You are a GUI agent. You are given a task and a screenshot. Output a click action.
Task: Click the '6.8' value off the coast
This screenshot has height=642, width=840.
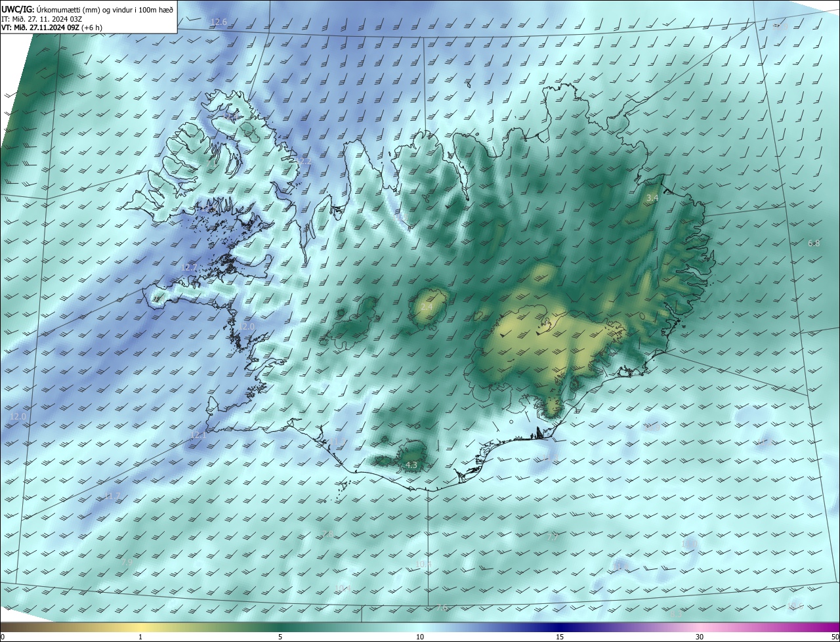click(814, 243)
